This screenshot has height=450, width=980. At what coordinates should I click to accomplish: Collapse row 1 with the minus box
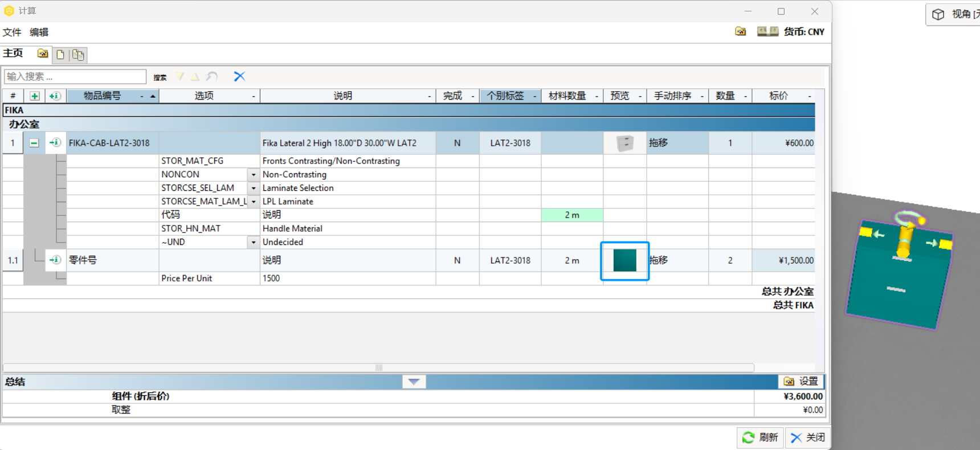pyautogui.click(x=34, y=143)
